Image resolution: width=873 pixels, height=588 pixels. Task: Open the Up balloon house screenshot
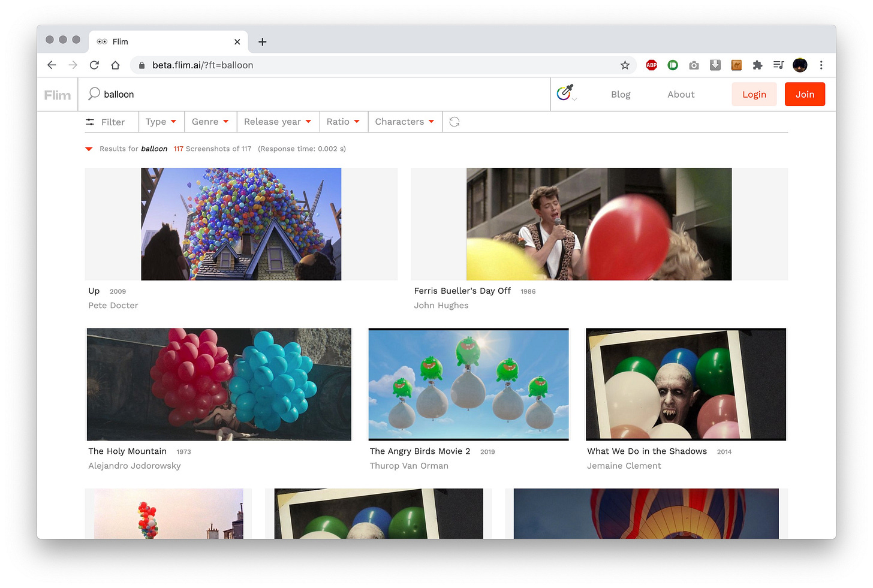coord(241,224)
